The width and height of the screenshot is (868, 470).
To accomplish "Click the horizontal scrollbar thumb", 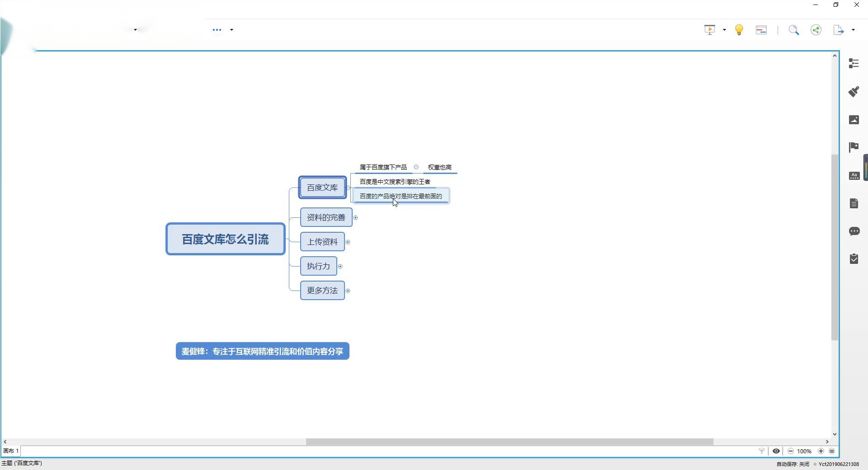I will 509,442.
